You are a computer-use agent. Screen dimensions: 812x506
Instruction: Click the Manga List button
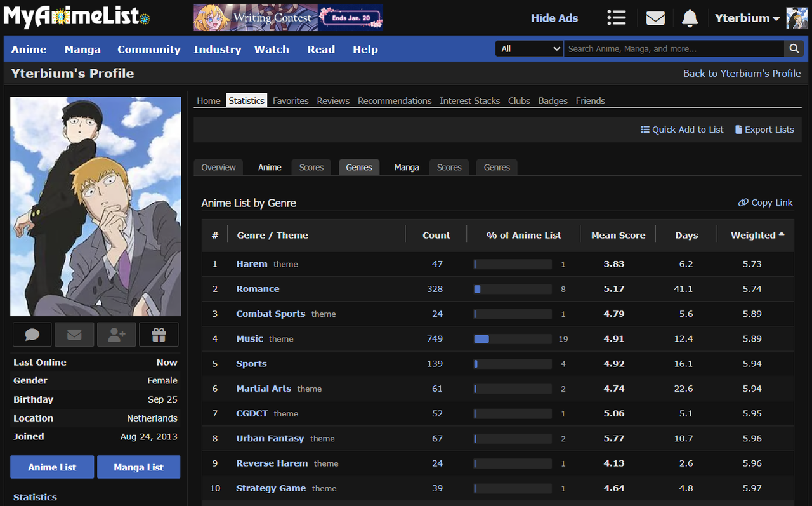pyautogui.click(x=138, y=467)
